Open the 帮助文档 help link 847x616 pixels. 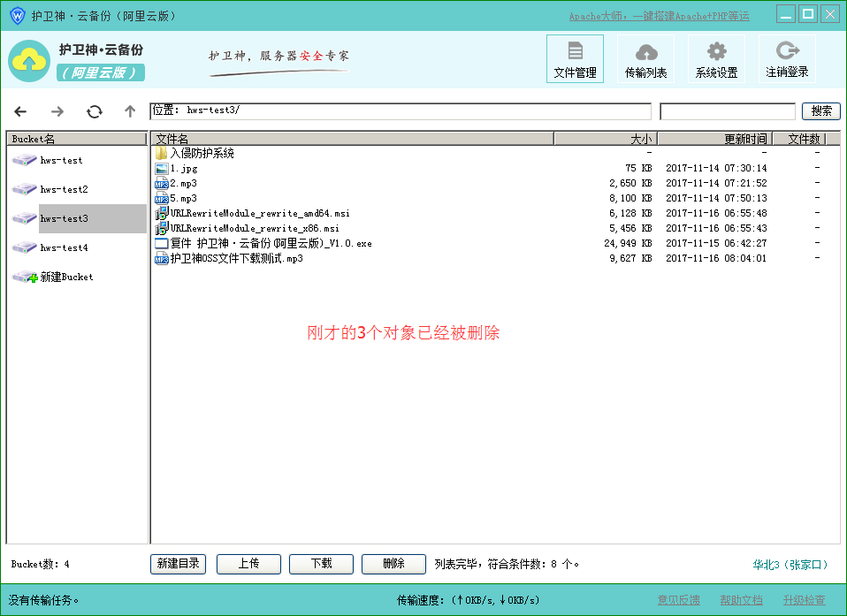pos(741,601)
